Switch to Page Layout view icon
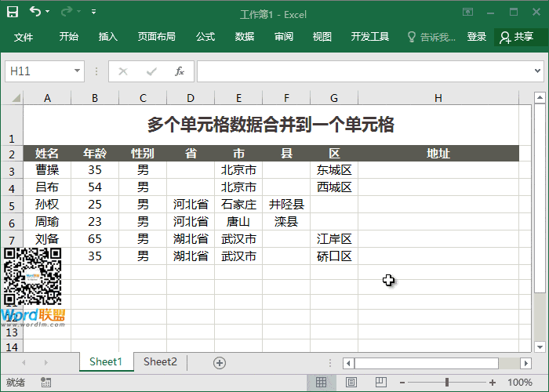The height and width of the screenshot is (392, 549). 351,383
